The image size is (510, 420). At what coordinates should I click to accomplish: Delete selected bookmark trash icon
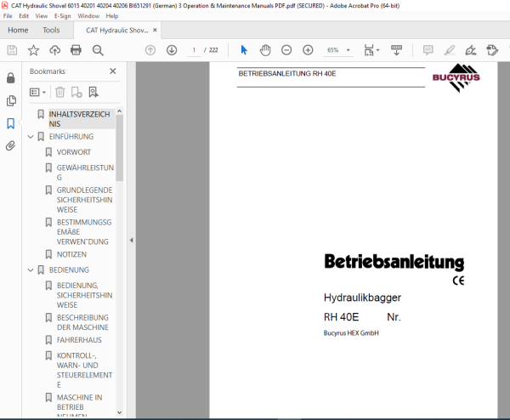(x=59, y=92)
